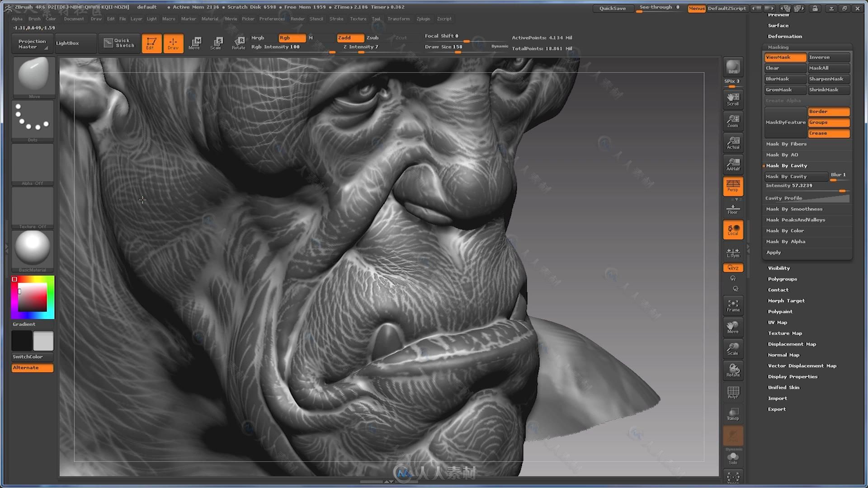Screen dimensions: 868x488
Task: Click the Apply mask button
Action: [774, 252]
